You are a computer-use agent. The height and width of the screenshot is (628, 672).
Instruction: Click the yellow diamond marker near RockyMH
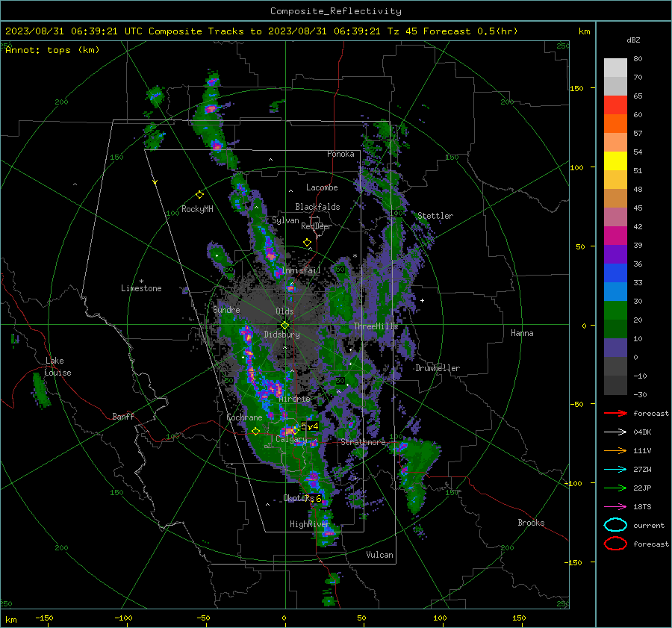[199, 195]
